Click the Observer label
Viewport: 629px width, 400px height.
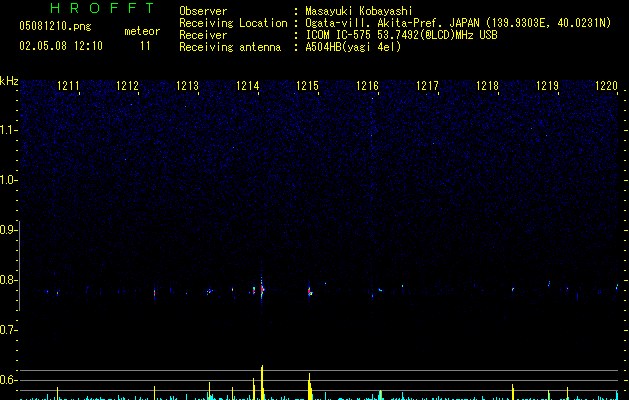point(203,11)
